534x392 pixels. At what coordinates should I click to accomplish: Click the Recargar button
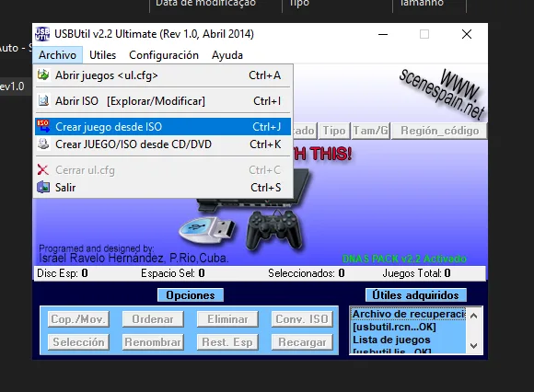[302, 342]
